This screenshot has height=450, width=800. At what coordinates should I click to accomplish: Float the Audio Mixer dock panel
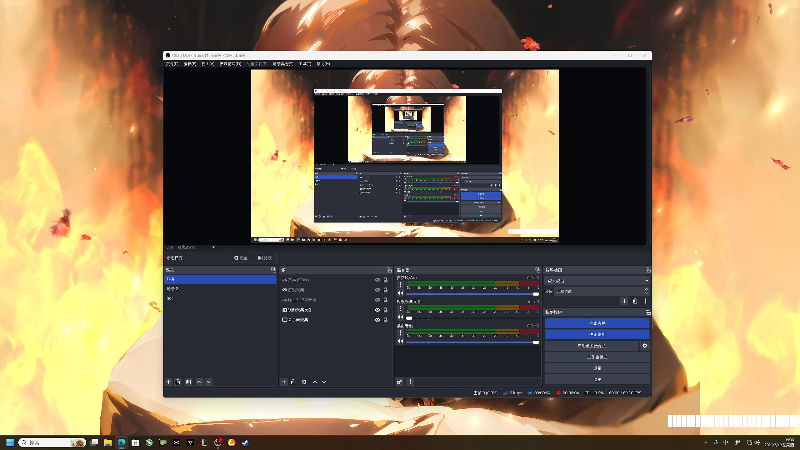pyautogui.click(x=537, y=269)
